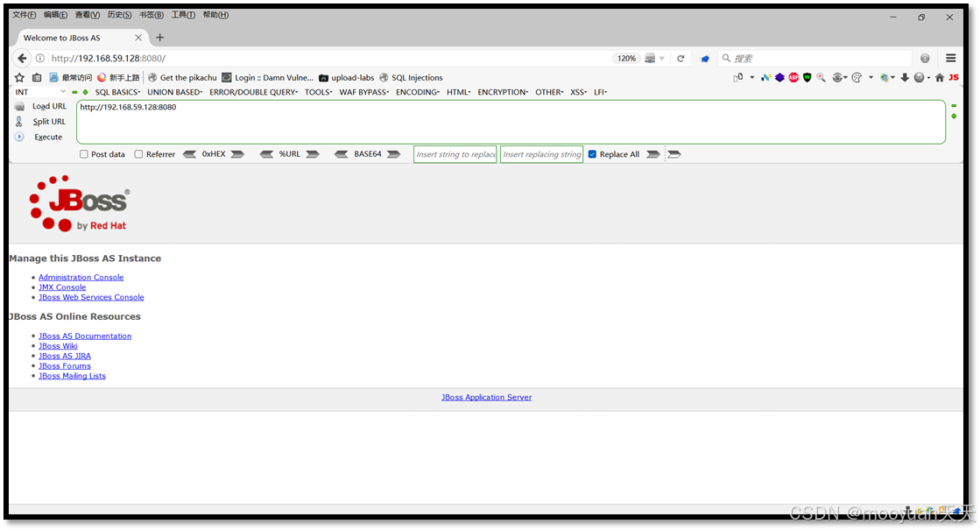The width and height of the screenshot is (980, 531).
Task: Expand the XSS menu
Action: (579, 92)
